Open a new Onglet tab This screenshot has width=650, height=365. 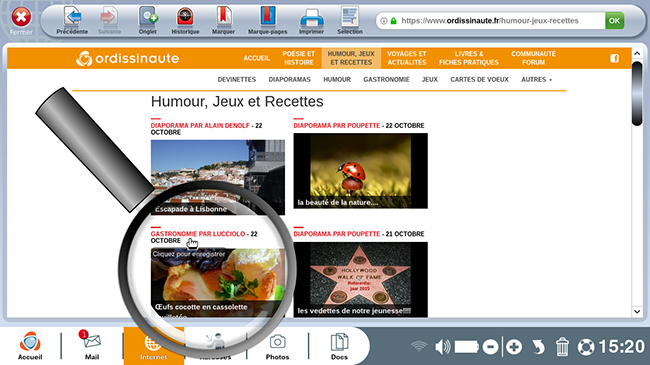(x=148, y=17)
